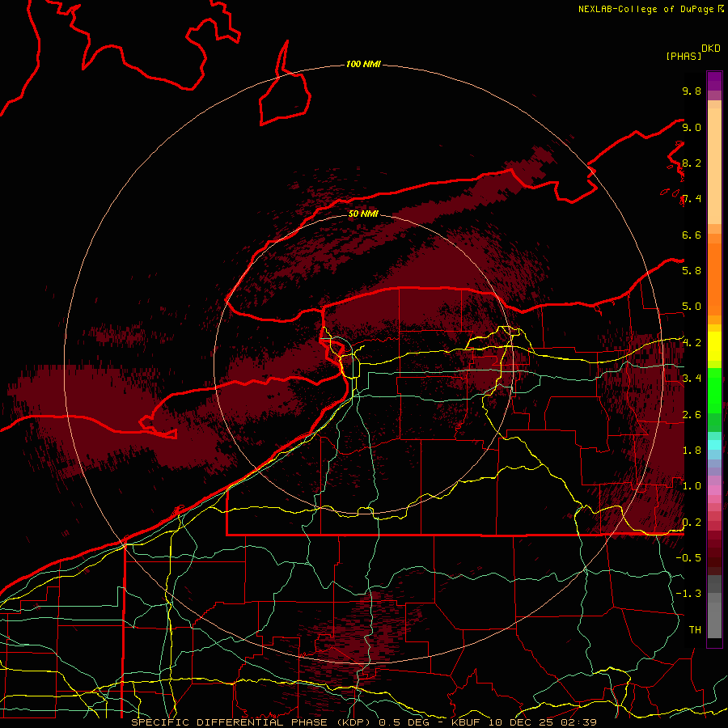The height and width of the screenshot is (728, 728).
Task: Click the [PHAS] label above the color scale
Action: point(684,56)
